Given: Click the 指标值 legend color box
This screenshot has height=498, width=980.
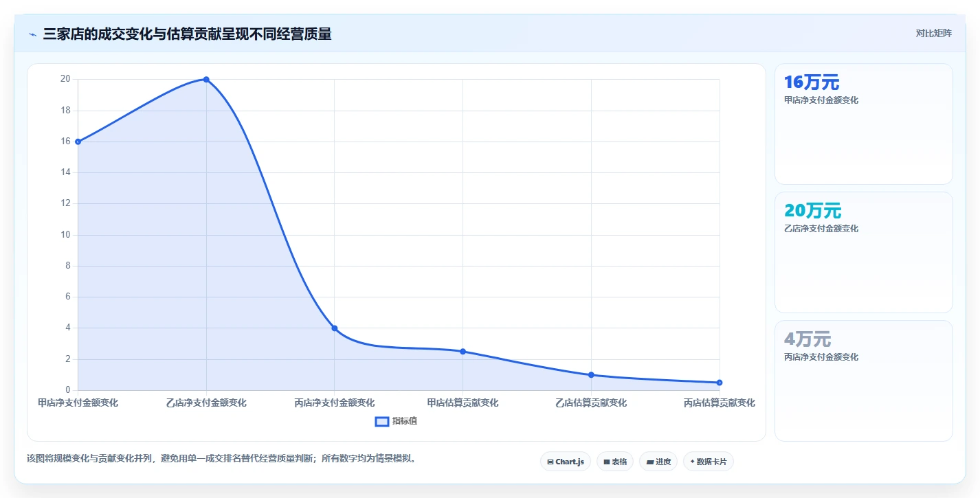Looking at the screenshot, I should [x=382, y=421].
